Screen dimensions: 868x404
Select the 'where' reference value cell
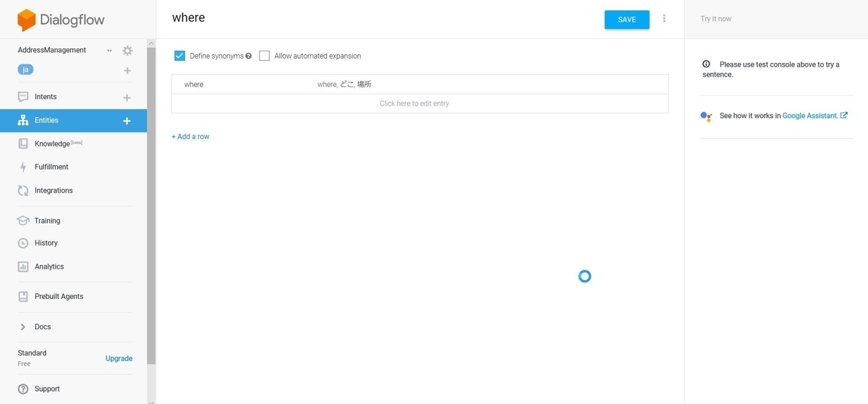pyautogui.click(x=194, y=85)
